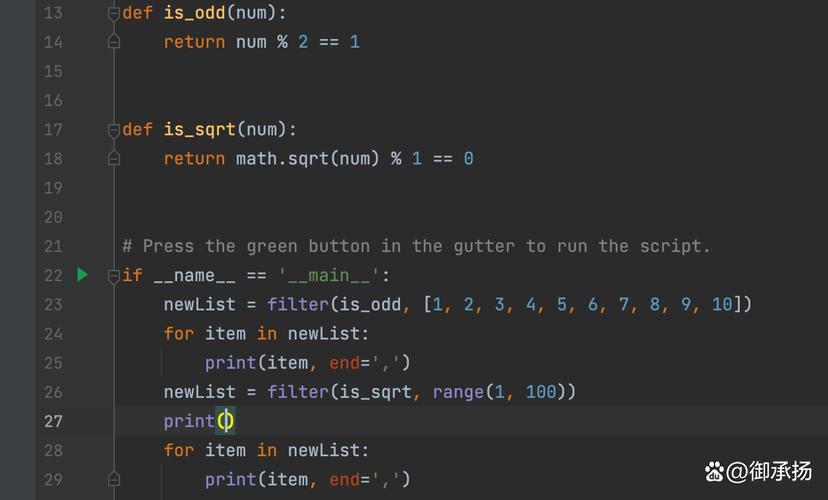Screen dimensions: 828x500
Task: Click line number 13 in gutter
Action: (x=53, y=13)
